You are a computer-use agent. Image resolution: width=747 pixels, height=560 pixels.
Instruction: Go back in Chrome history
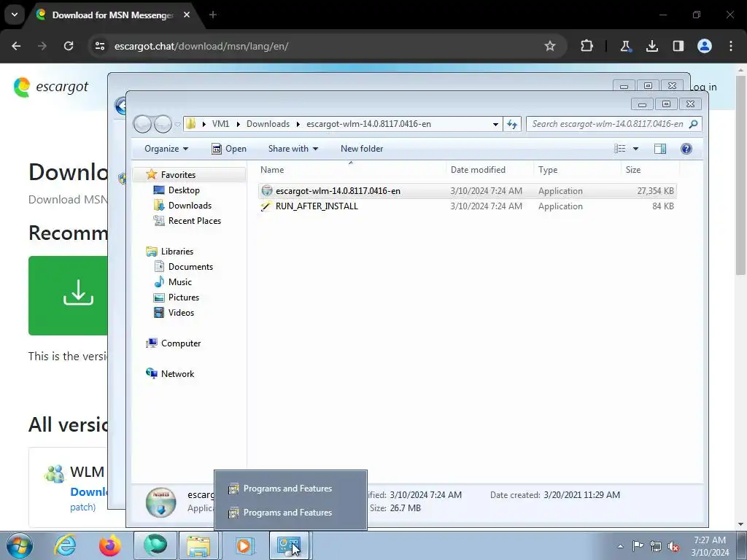pyautogui.click(x=16, y=46)
